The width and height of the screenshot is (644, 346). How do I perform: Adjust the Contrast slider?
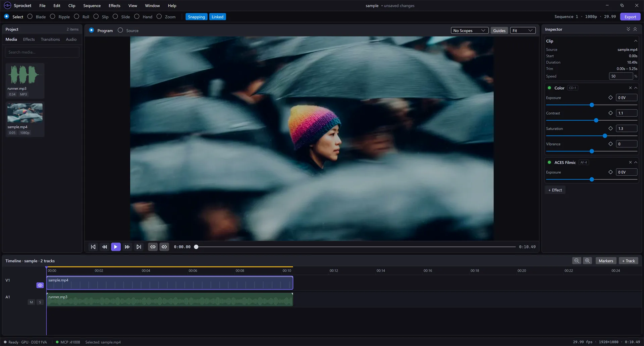pos(596,120)
